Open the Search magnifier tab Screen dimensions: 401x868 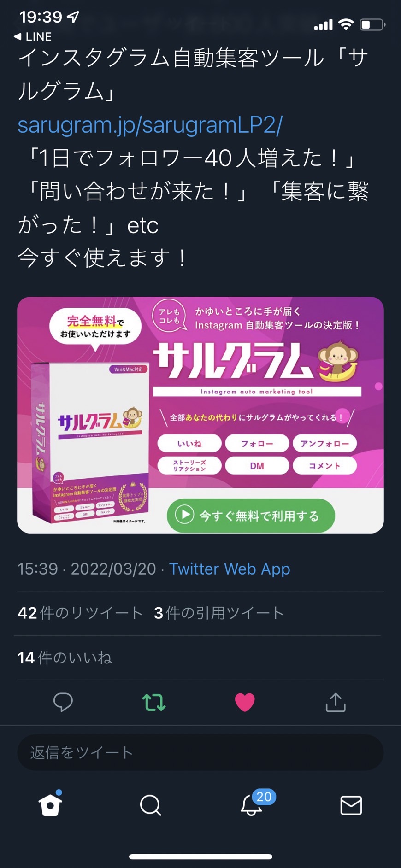[151, 805]
